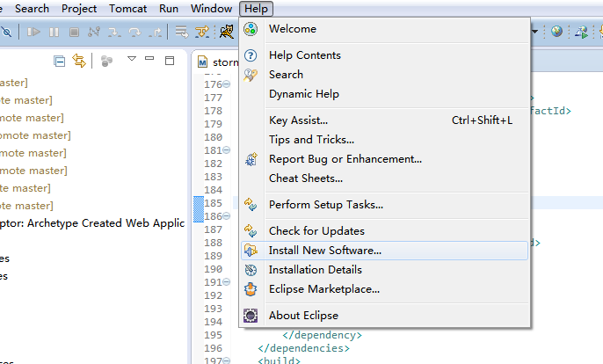Screen dimensions: 603x364
Task: Open the Run menu
Action: (169, 9)
